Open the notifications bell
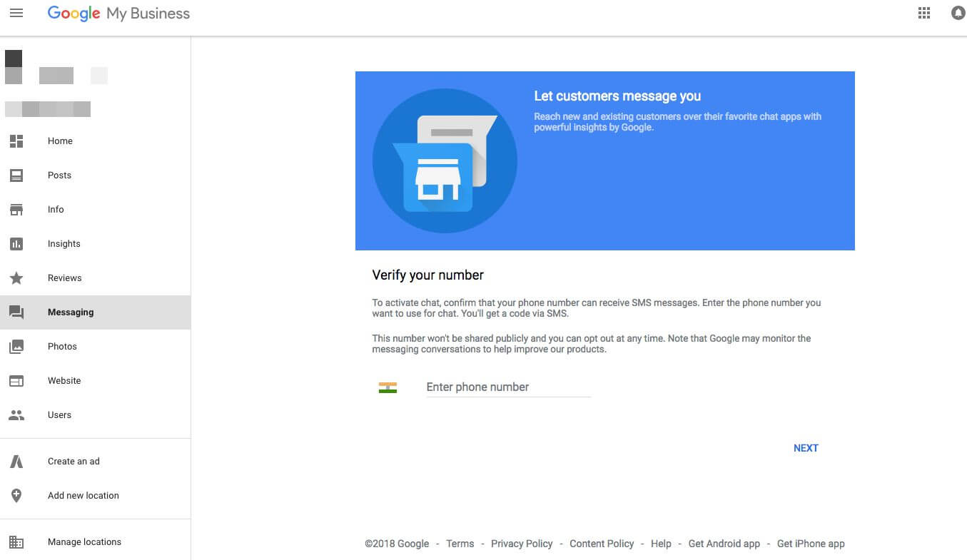Screen dimensions: 967x560 (x=957, y=13)
